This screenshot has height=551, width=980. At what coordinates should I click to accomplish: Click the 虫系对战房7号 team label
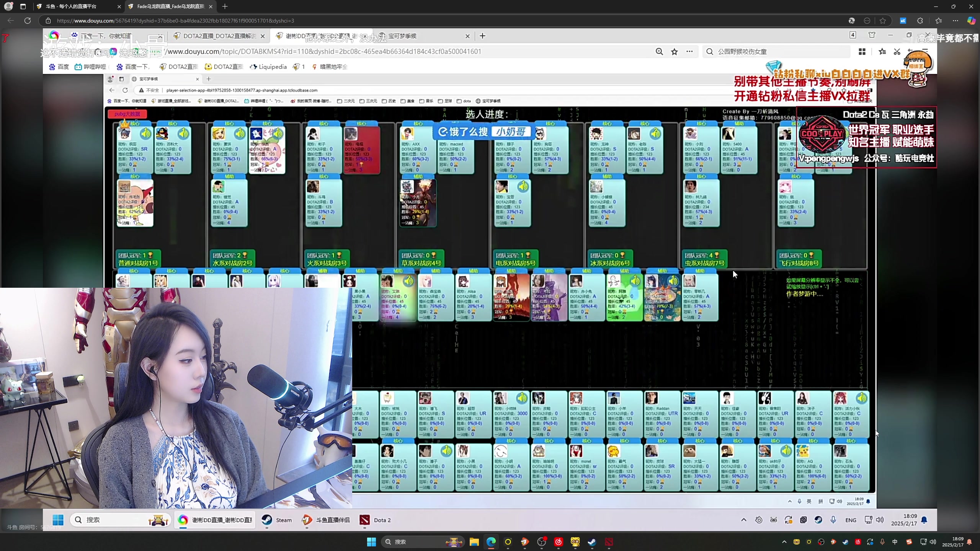point(704,263)
